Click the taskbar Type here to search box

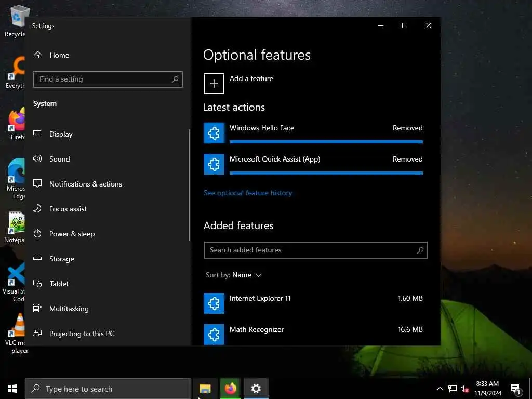tap(108, 389)
